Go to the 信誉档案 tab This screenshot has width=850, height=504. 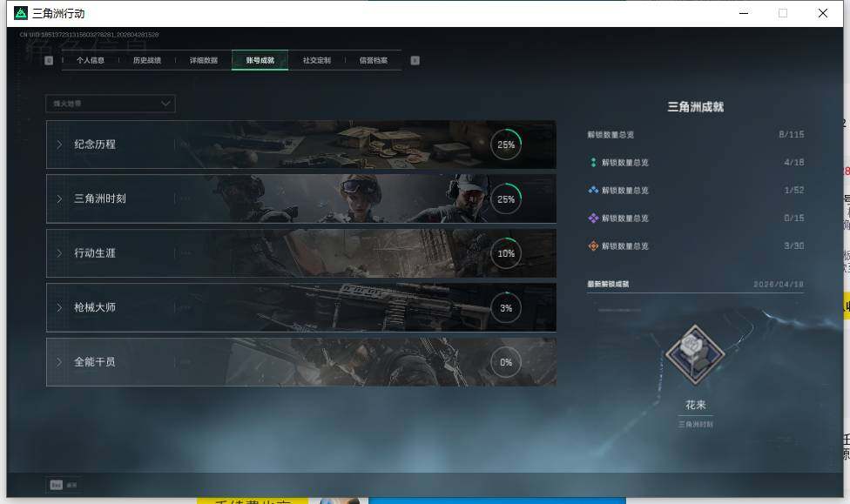click(374, 60)
